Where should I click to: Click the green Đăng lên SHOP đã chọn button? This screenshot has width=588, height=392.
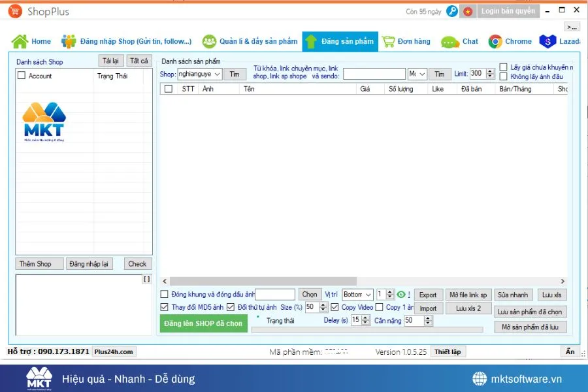pos(203,323)
